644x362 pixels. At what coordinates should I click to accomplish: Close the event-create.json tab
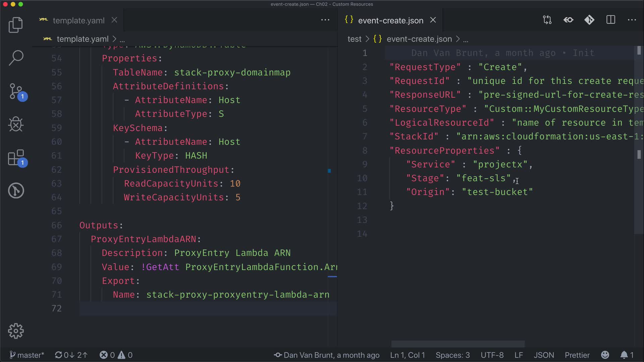tap(433, 20)
